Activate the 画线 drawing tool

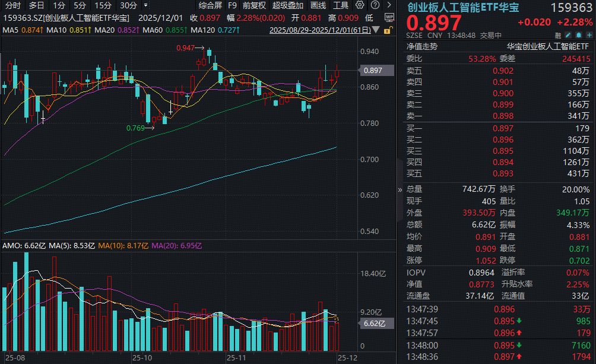coord(318,5)
